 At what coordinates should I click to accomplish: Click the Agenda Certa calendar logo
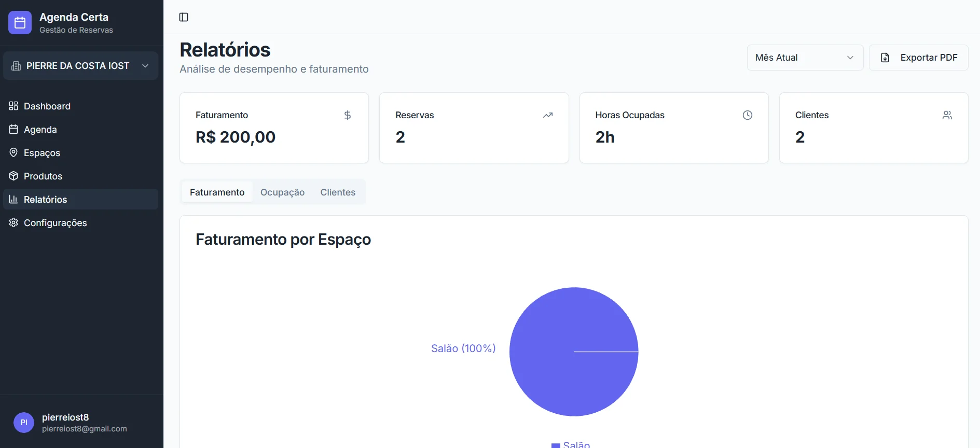[20, 23]
